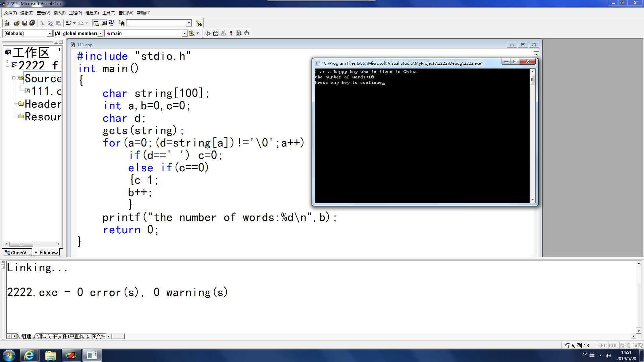Click the Window List icon
644x362 pixels.
[111, 23]
